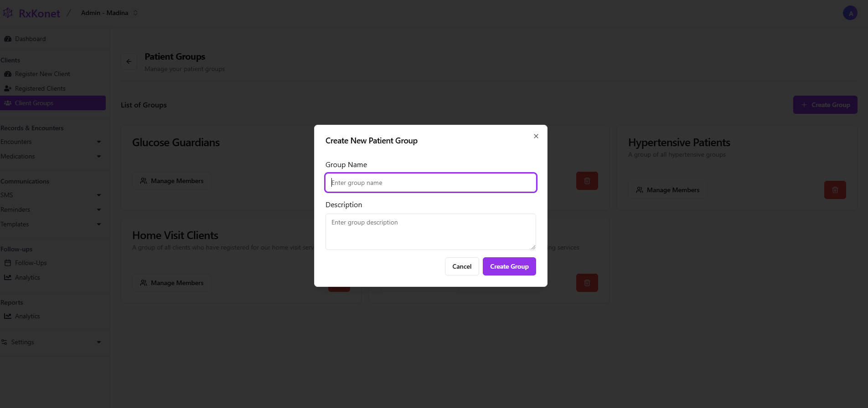
Task: Go to Dashboard in the sidebar
Action: tap(53, 39)
